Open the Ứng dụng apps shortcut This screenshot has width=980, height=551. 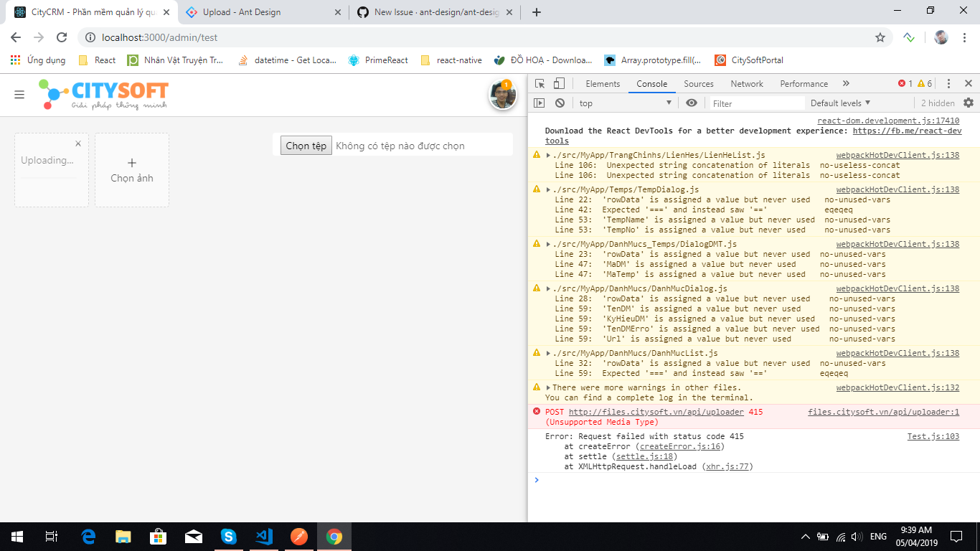pyautogui.click(x=38, y=60)
